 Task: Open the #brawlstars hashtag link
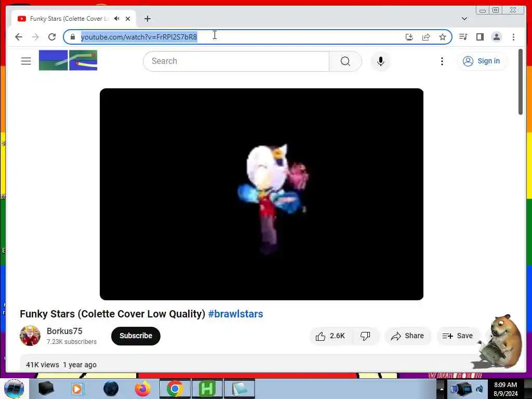(235, 314)
